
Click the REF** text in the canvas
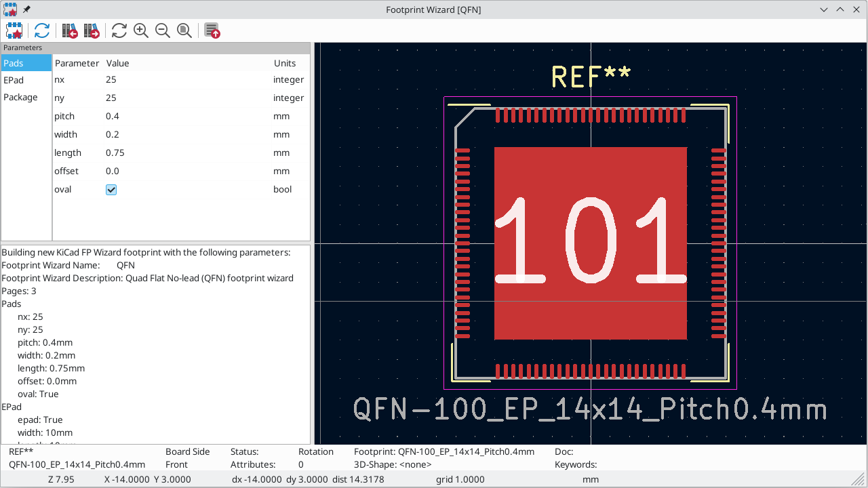(x=591, y=77)
